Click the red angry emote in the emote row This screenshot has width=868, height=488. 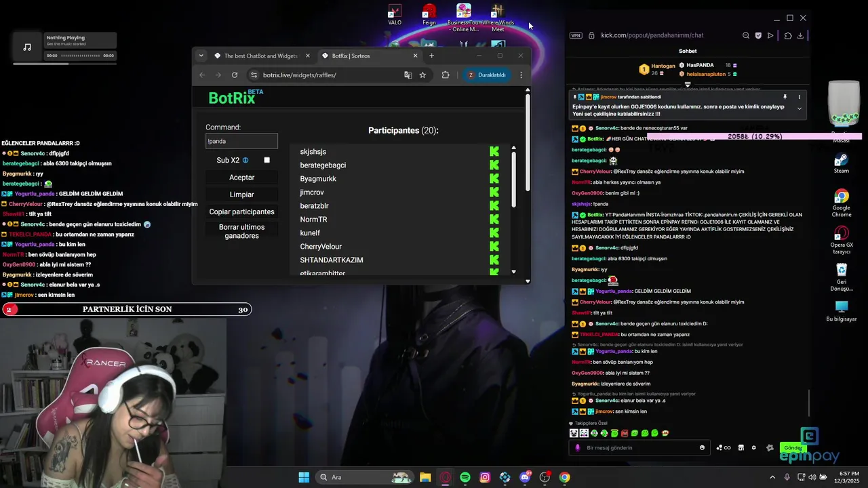pyautogui.click(x=625, y=433)
